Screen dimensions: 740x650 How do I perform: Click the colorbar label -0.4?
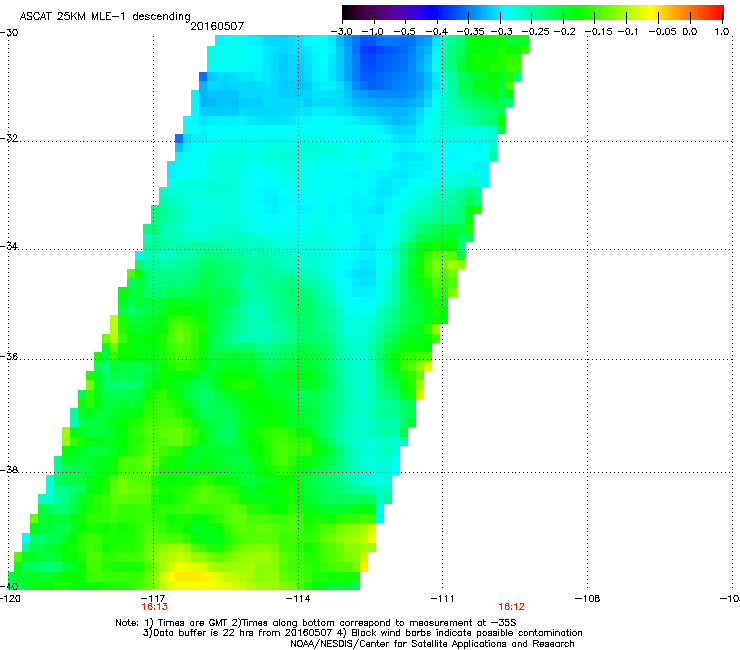click(436, 32)
